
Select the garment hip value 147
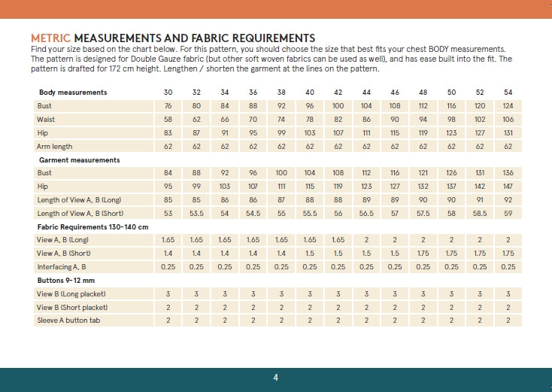coord(508,186)
